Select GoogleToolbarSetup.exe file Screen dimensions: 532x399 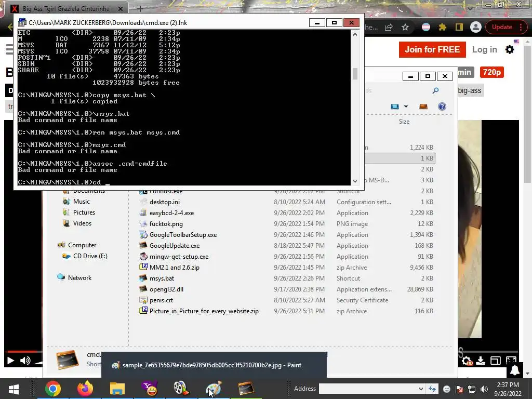tap(183, 235)
